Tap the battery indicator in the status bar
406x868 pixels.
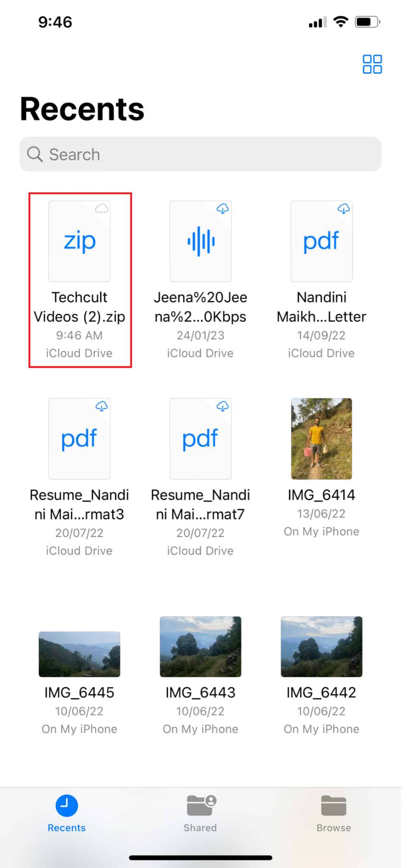tap(367, 22)
